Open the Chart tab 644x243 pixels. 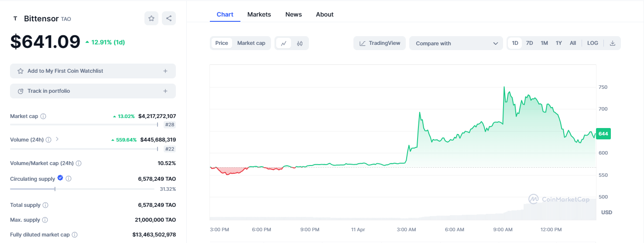pyautogui.click(x=225, y=14)
